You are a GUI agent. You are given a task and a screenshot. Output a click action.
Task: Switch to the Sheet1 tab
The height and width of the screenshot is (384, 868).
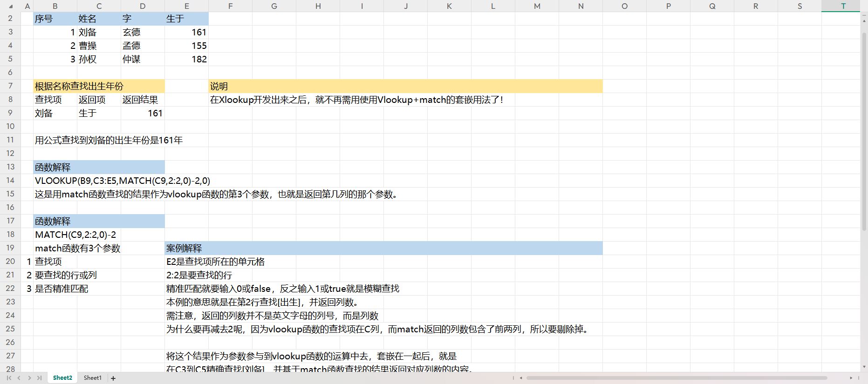(92, 378)
